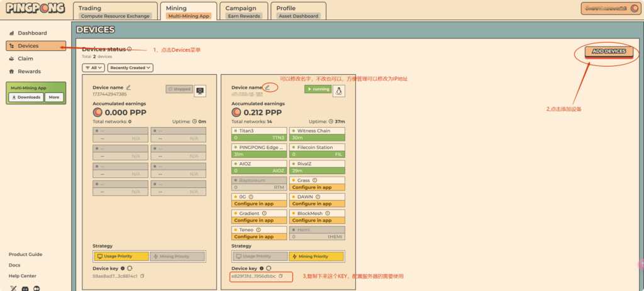The height and width of the screenshot is (291, 644).
Task: Open the third social icon after Discord
Action: point(37,288)
